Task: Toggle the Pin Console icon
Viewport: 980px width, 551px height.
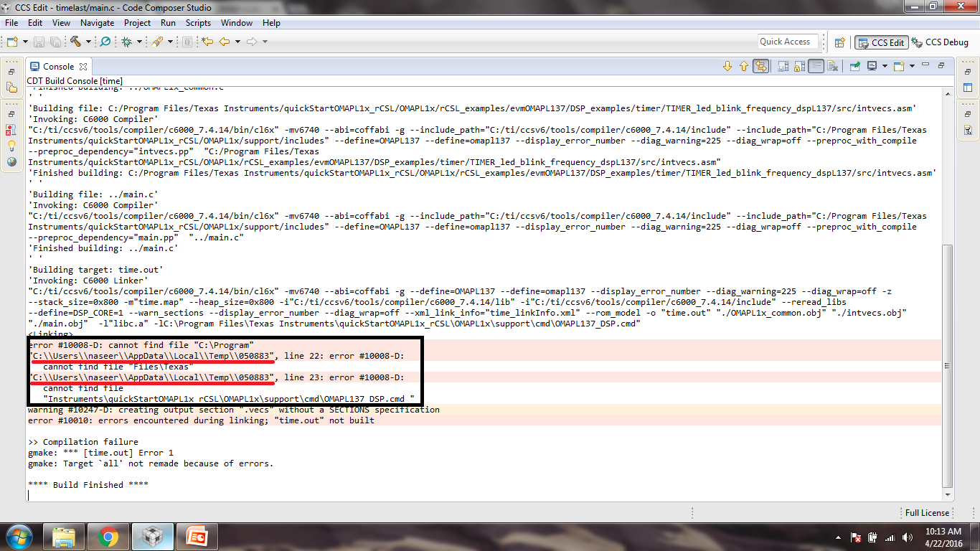Action: pos(855,67)
